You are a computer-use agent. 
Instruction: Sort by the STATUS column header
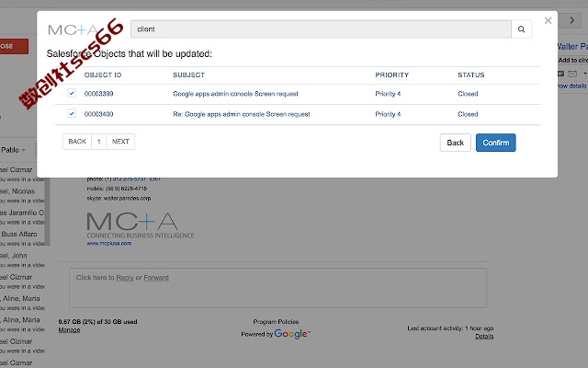click(x=471, y=75)
